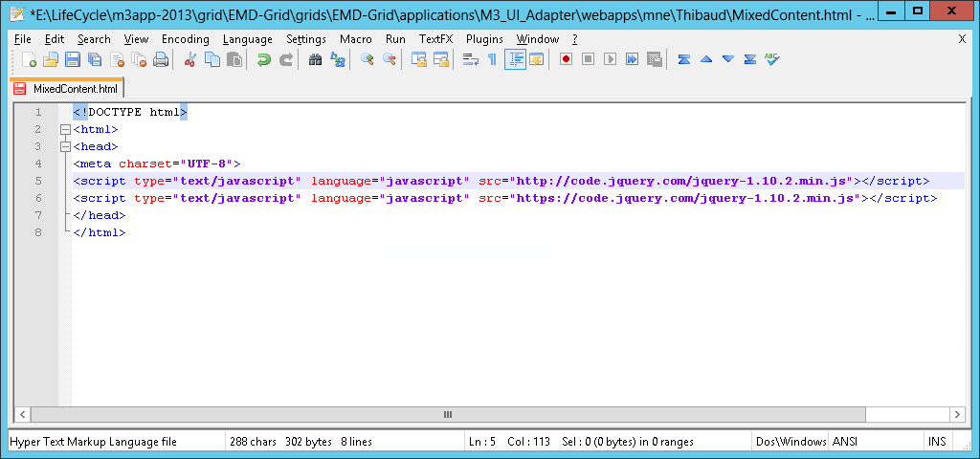This screenshot has width=980, height=459.
Task: Open the TextFX menu
Action: [x=435, y=39]
